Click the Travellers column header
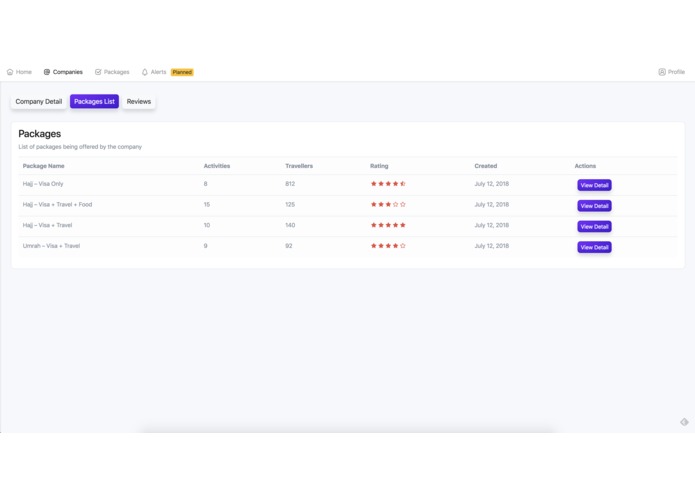 pos(299,166)
